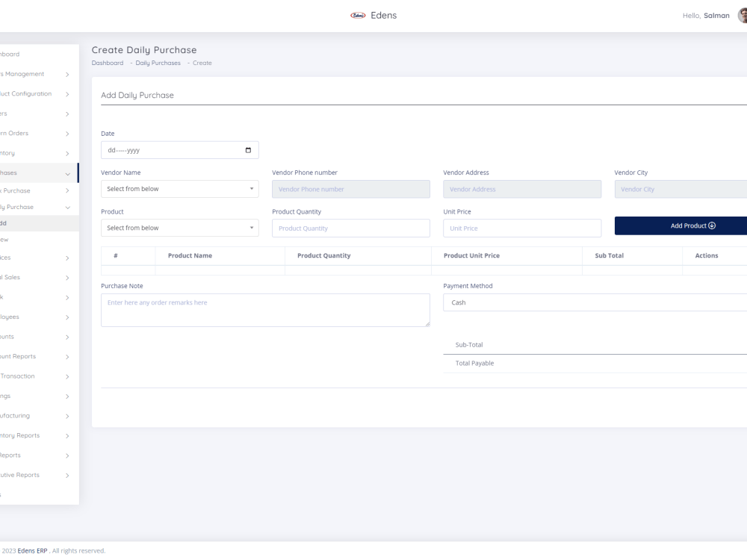Focus the Unit Price input
The image size is (747, 560).
522,228
